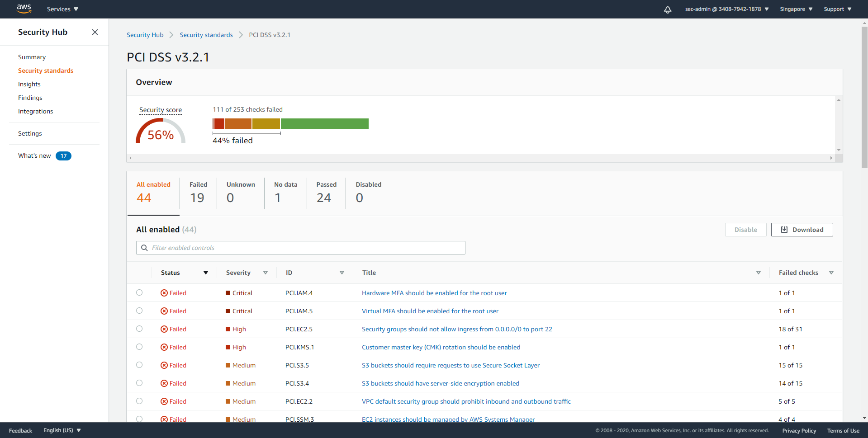The height and width of the screenshot is (438, 868).
Task: Switch to the Passed 24 tab
Action: coord(326,193)
